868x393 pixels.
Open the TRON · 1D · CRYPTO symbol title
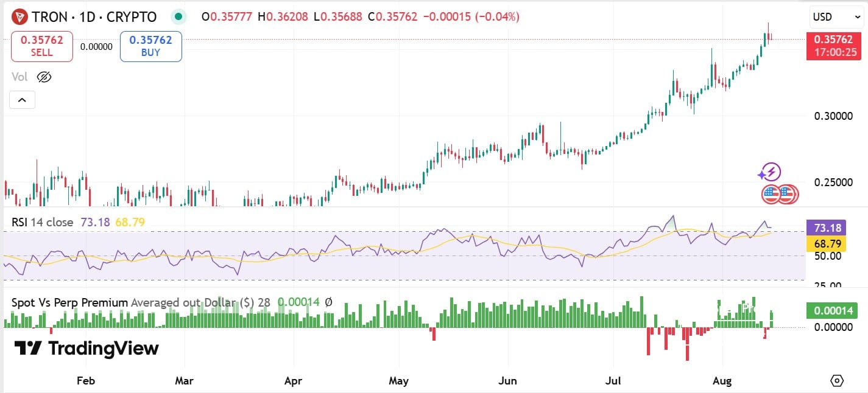tap(94, 17)
